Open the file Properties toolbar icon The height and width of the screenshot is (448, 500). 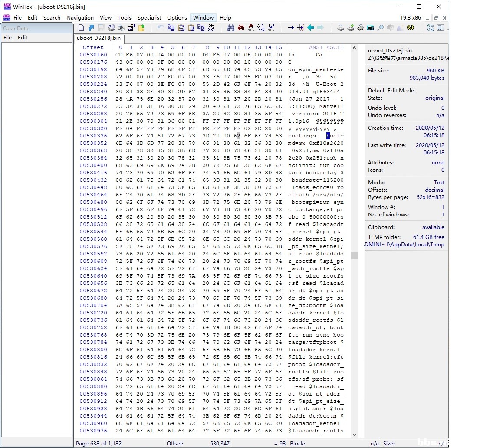click(x=131, y=28)
